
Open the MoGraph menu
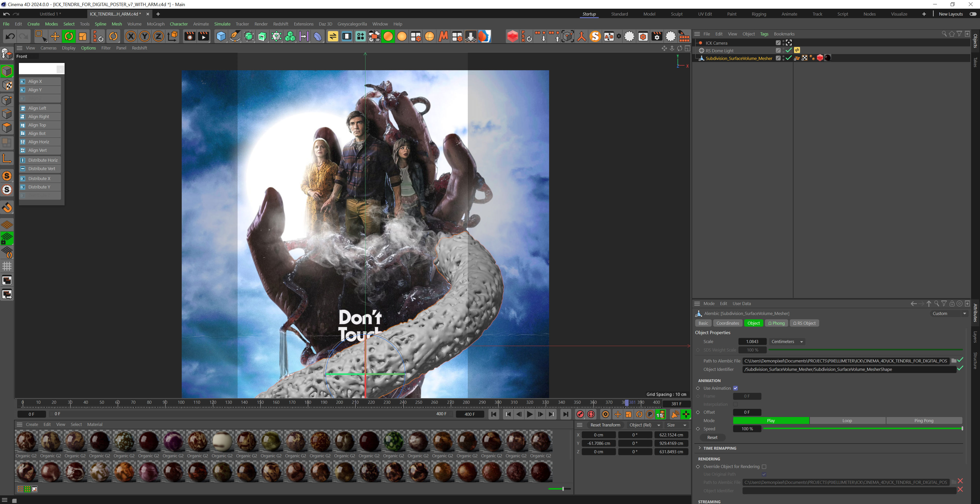(155, 24)
